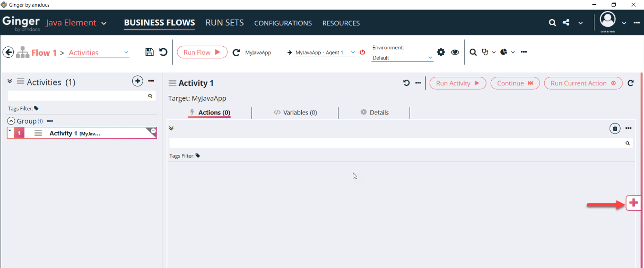Expand the Actions list double chevron
This screenshot has width=644, height=268.
[171, 128]
